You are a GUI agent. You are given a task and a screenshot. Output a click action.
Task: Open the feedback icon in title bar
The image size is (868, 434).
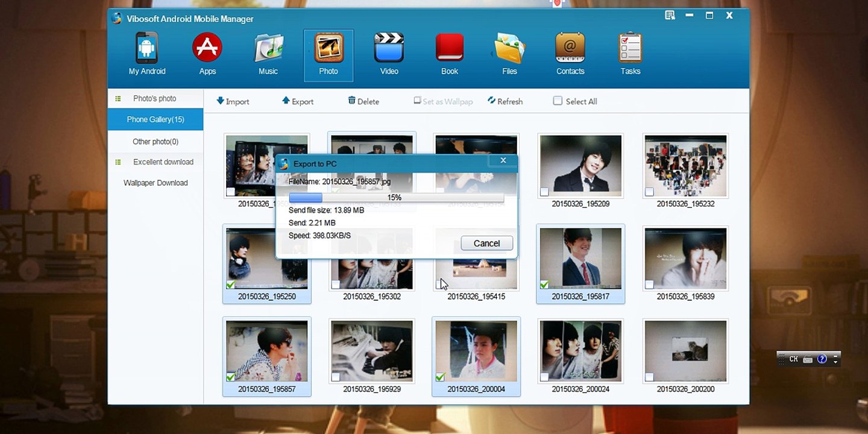coord(670,16)
